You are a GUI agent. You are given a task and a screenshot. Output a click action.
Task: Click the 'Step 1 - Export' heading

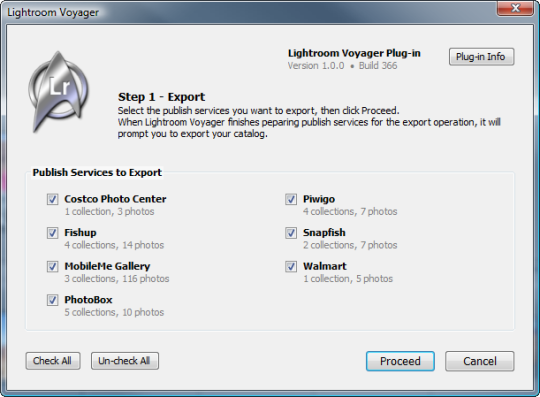(x=162, y=97)
